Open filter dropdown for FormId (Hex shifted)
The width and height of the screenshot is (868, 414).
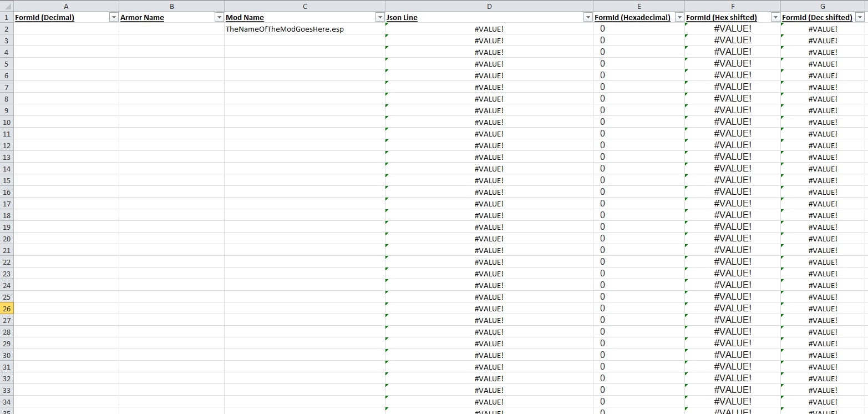(x=775, y=17)
